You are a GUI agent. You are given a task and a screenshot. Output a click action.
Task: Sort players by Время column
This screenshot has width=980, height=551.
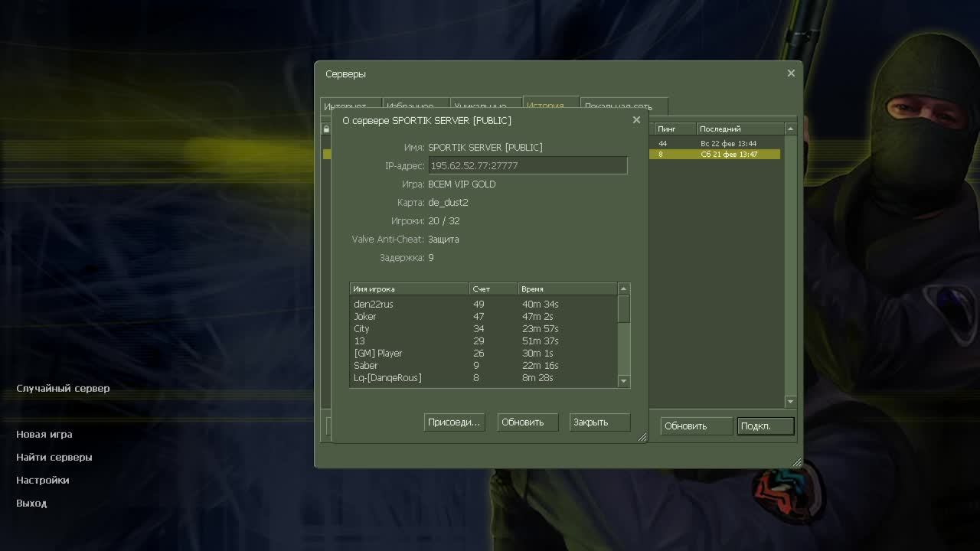[x=567, y=289]
